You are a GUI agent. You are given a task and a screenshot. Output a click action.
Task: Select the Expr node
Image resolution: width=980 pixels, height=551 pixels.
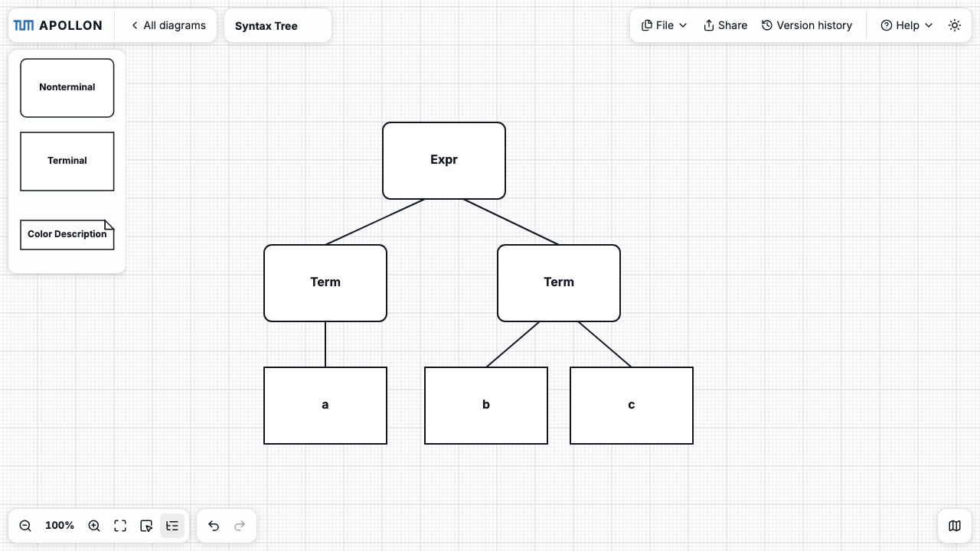(444, 161)
